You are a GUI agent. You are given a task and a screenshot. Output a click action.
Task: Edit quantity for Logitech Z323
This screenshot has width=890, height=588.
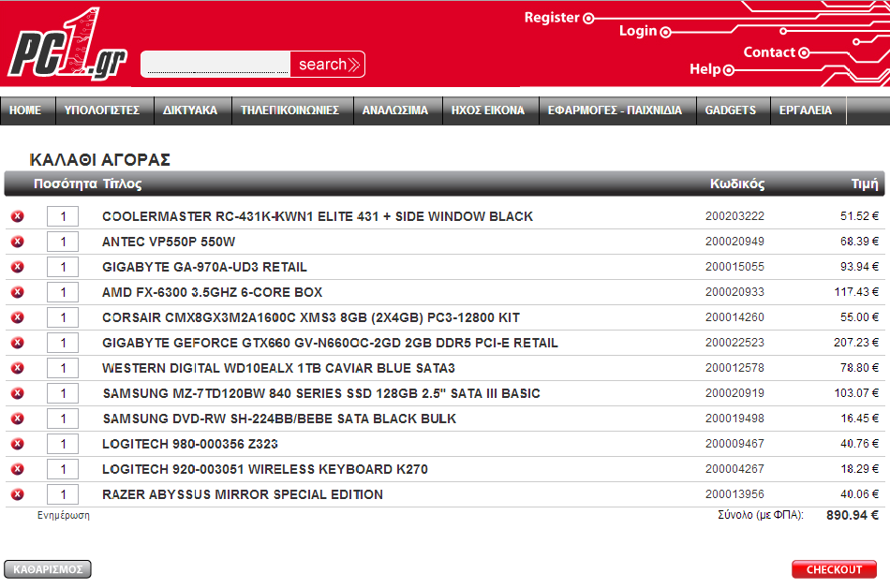click(x=63, y=444)
